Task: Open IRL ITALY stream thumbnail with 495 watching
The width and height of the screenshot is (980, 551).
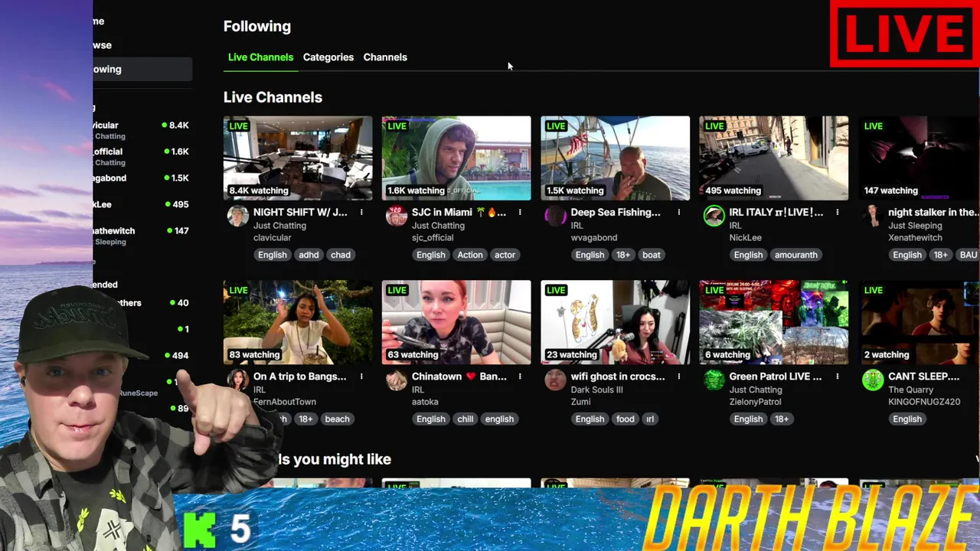Action: (773, 158)
